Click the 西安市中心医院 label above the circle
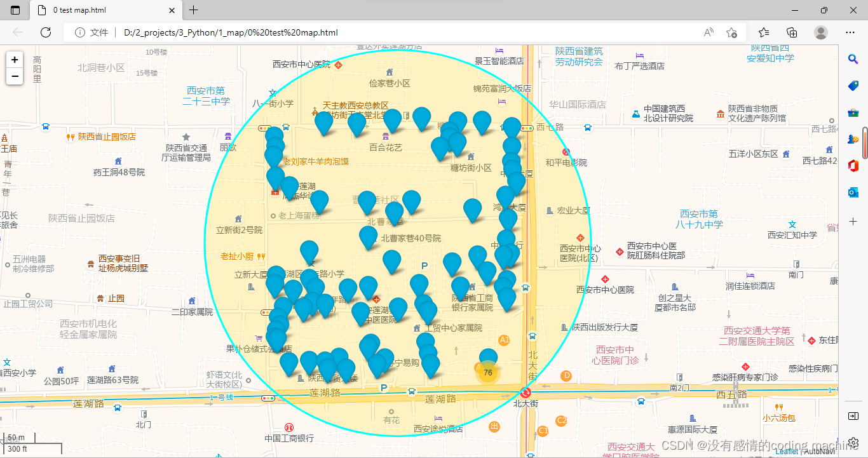 click(x=302, y=64)
